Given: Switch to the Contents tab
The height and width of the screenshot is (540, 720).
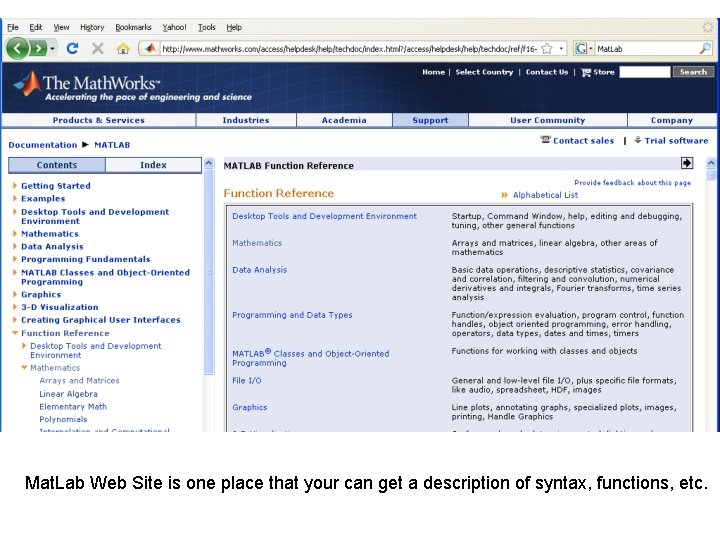Looking at the screenshot, I should (57, 165).
